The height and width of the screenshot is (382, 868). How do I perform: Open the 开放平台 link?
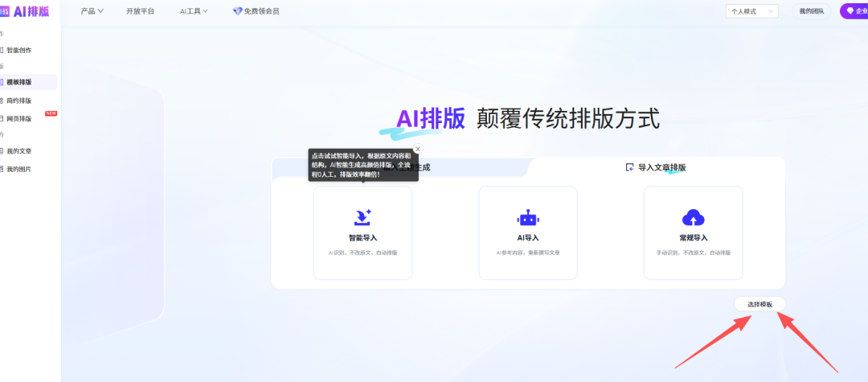click(x=140, y=11)
